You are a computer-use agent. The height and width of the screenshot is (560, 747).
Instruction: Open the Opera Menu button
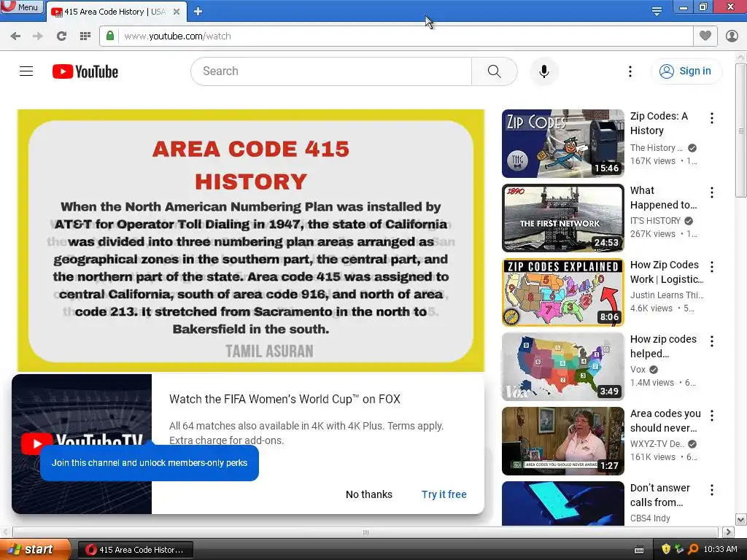tap(22, 7)
